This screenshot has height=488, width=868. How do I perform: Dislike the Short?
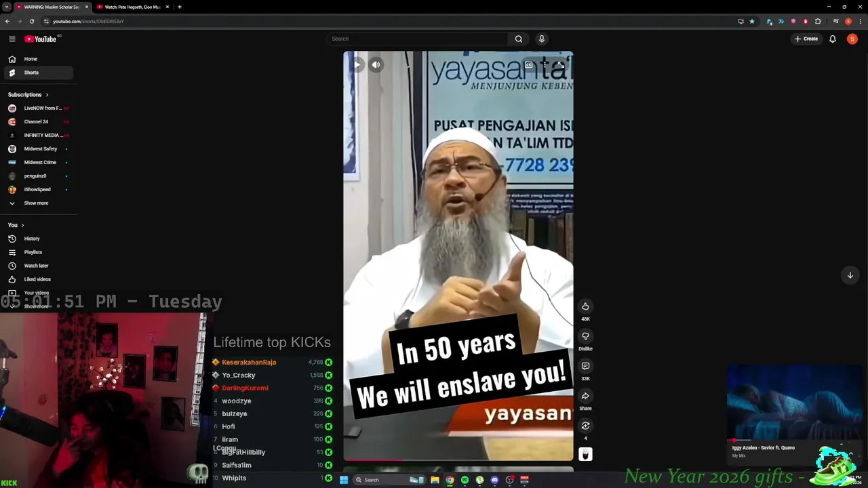click(585, 336)
